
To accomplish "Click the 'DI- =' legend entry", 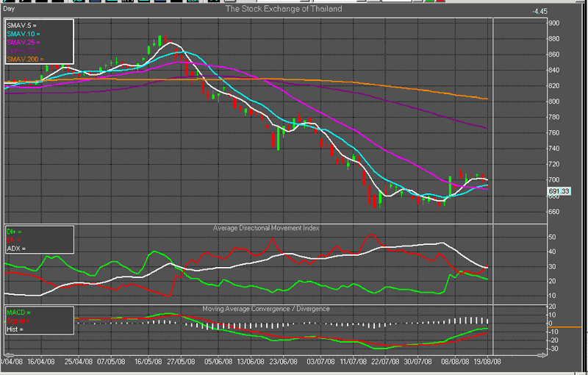I will click(x=13, y=240).
